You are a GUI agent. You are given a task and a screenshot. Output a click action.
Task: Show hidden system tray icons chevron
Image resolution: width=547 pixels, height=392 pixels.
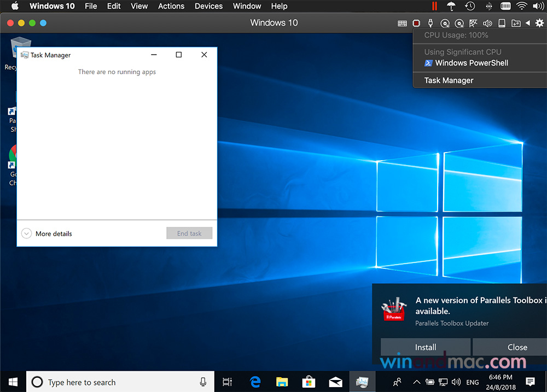point(417,382)
